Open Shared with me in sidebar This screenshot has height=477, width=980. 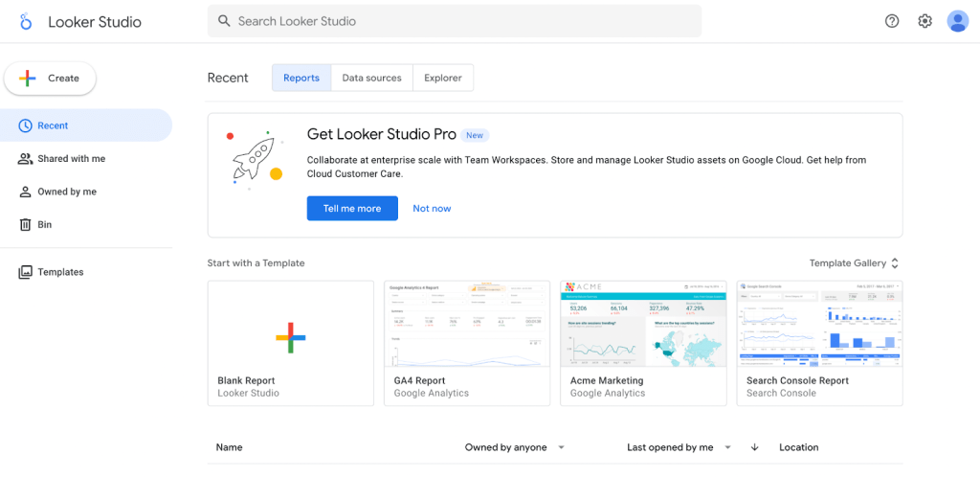point(85,159)
